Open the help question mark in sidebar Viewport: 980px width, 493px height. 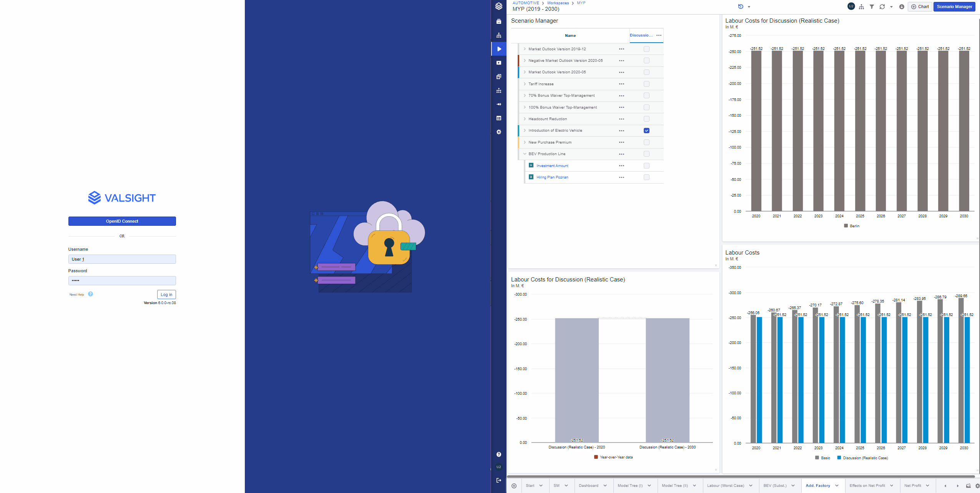499,455
